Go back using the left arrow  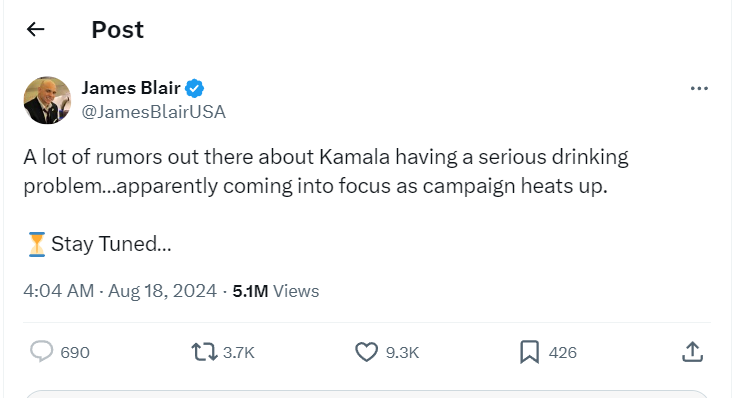[35, 29]
